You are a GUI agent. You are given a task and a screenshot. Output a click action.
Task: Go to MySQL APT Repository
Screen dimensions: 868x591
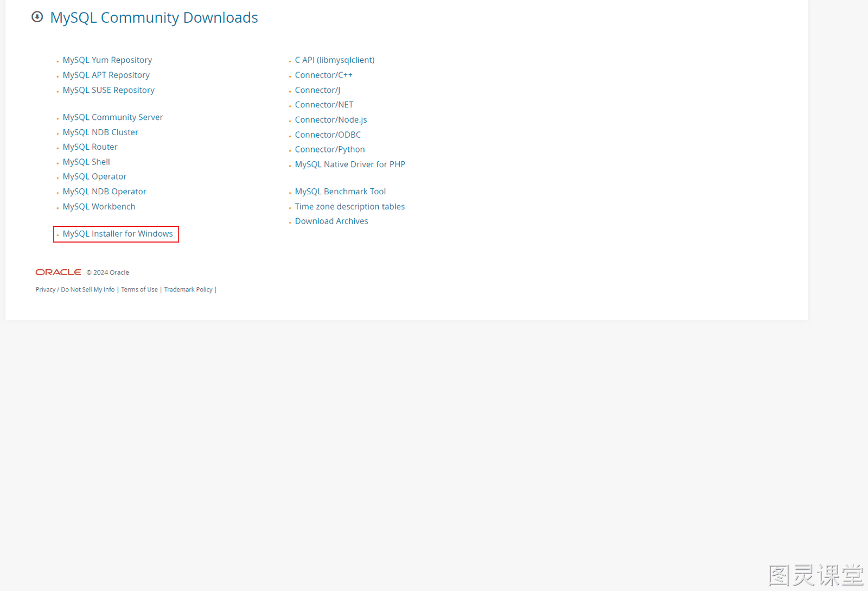(106, 75)
